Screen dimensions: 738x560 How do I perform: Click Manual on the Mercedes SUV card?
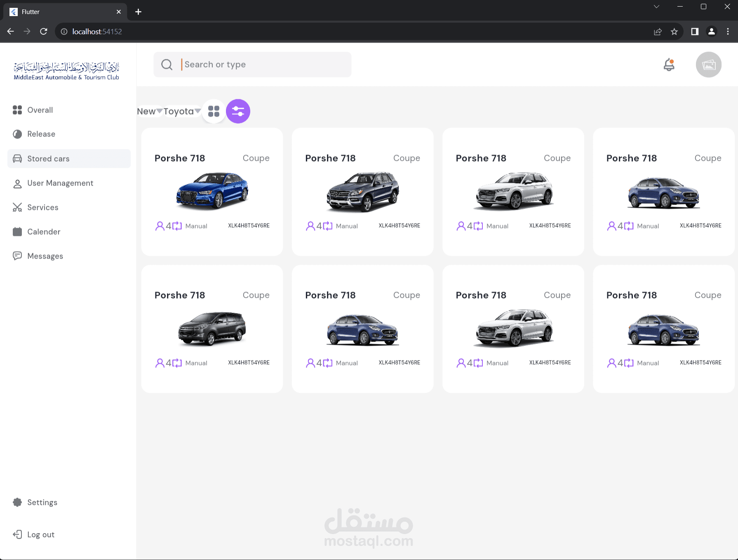[x=347, y=226]
